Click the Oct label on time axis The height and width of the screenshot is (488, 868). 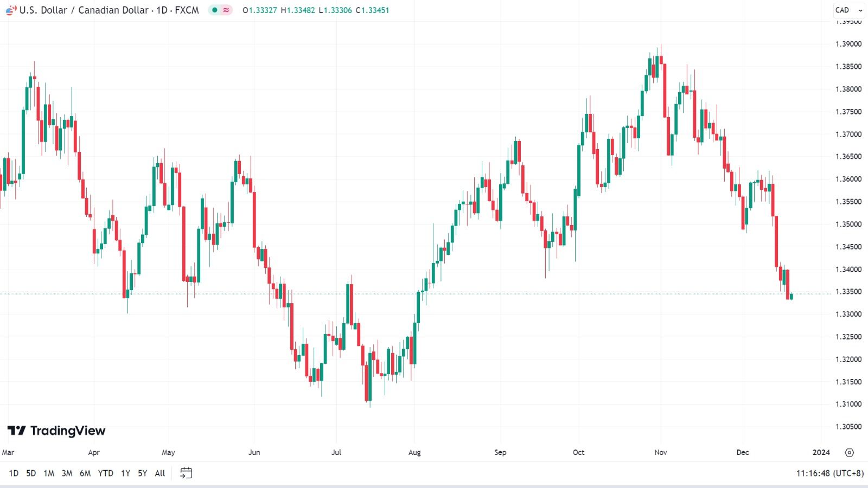[x=579, y=452]
